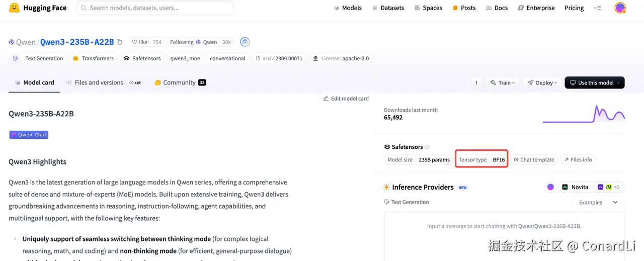Click the Safetensors info icon

pyautogui.click(x=427, y=147)
